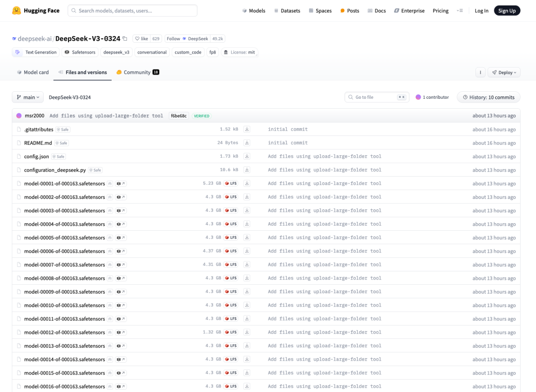536x392 pixels.
Task: Select the Files and versions tab
Action: click(x=82, y=72)
